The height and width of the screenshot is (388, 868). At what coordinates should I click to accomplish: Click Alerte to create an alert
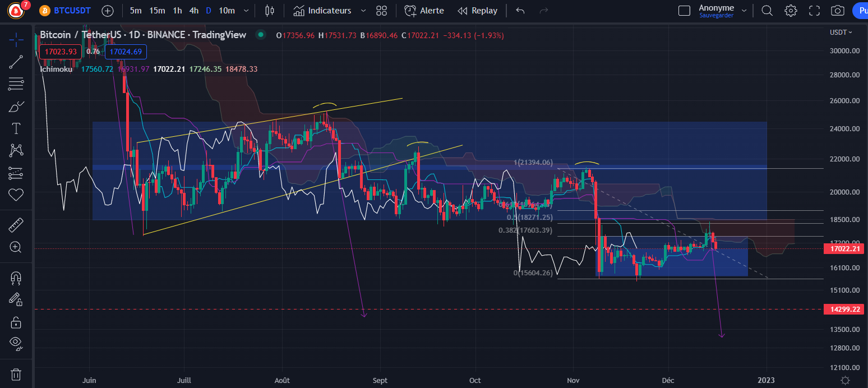click(424, 10)
